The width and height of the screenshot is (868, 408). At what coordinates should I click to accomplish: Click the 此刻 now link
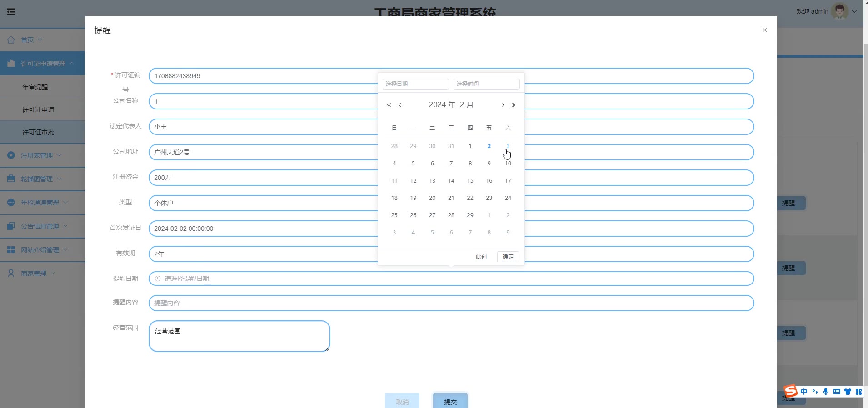tap(481, 257)
